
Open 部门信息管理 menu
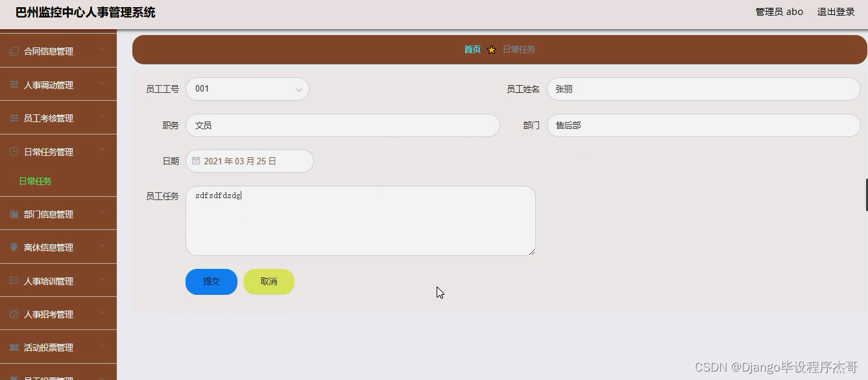pyautogui.click(x=58, y=214)
